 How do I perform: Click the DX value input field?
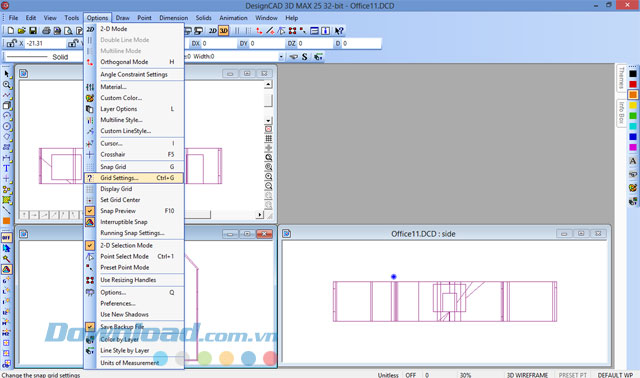[x=218, y=43]
